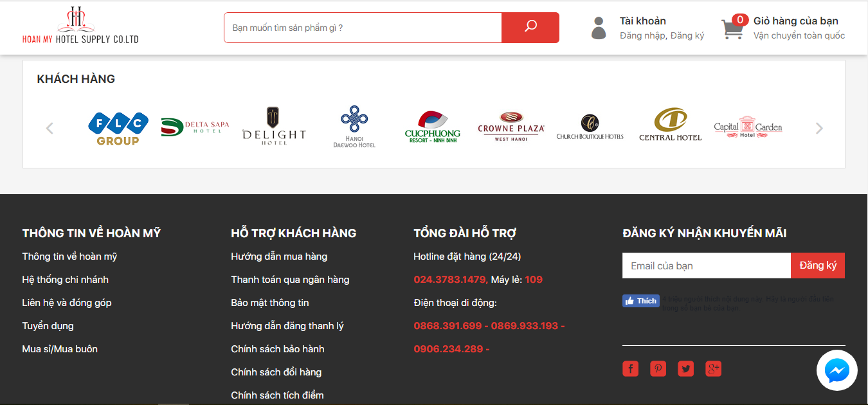Click the Hanoi Daewoo Hotel logo
Screen dimensions: 868x405
pos(354,127)
